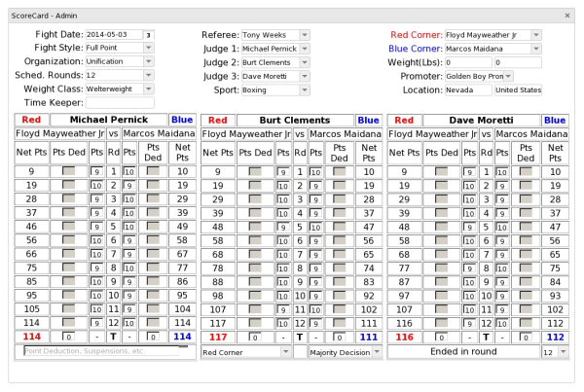This screenshot has width=584, height=392.
Task: Expand the Sched. Rounds dropdown
Action: pyautogui.click(x=149, y=75)
